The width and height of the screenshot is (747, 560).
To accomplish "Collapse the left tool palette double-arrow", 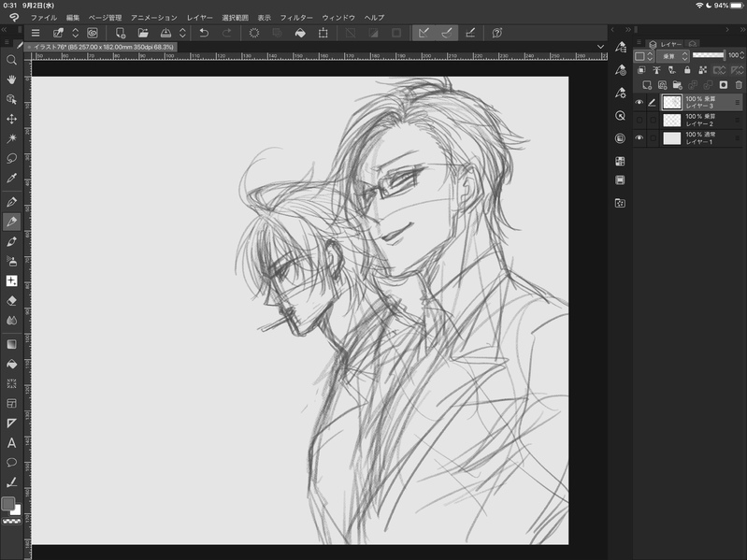I will [x=5, y=30].
